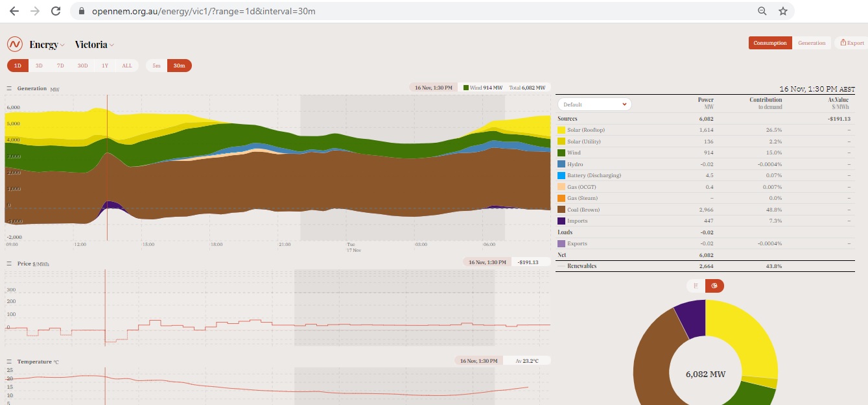Click the browser forward arrow
Screen dimensions: 868x405
click(x=34, y=11)
